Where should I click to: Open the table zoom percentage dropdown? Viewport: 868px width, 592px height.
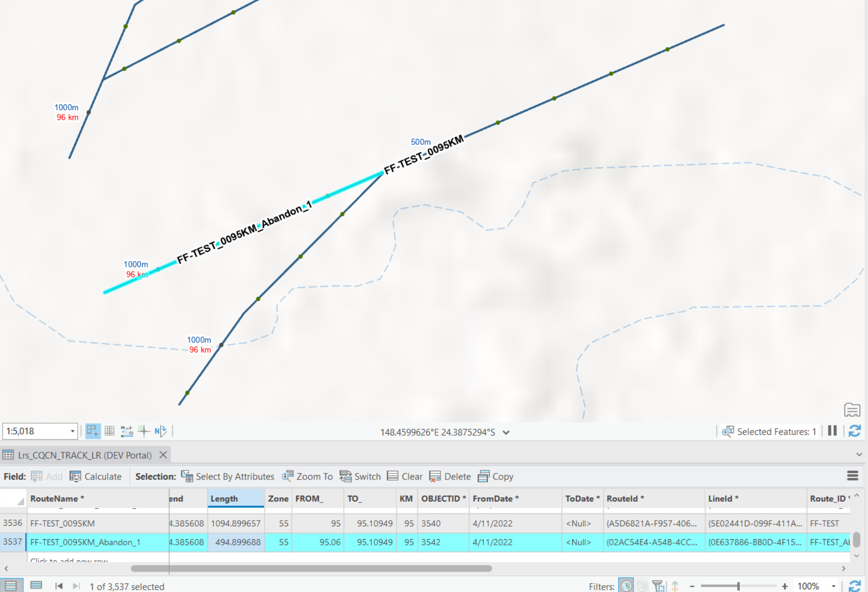point(833,586)
